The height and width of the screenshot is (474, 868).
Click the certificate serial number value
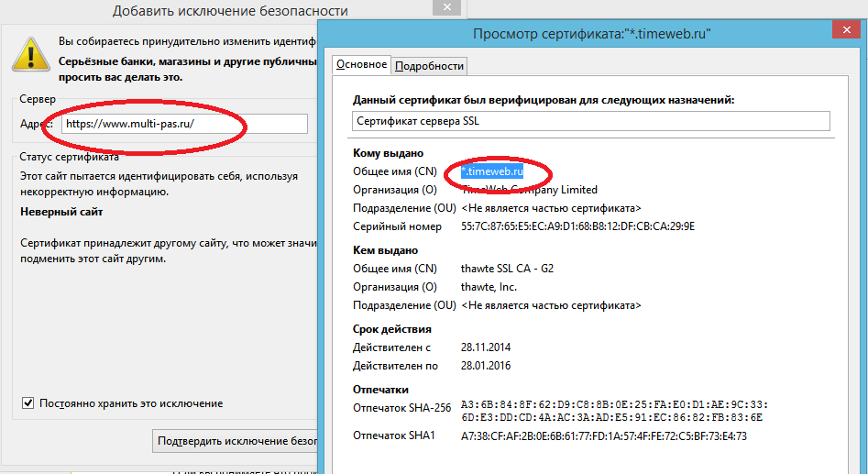tap(577, 226)
